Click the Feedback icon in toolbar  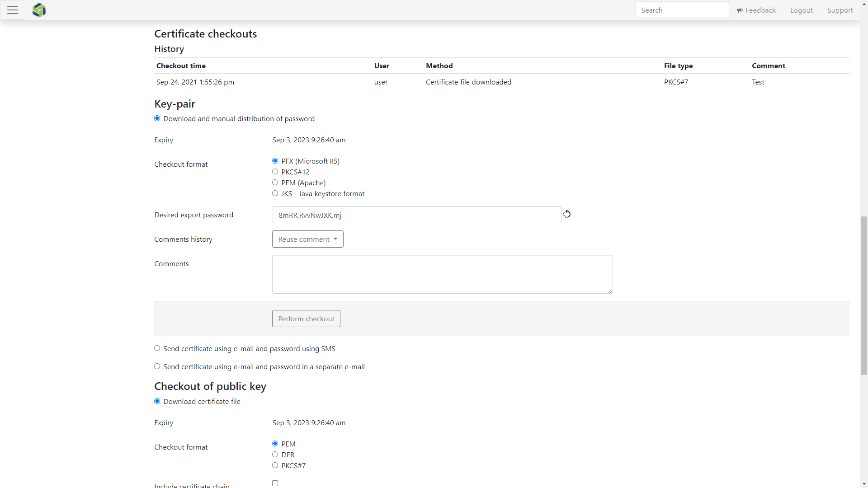[x=740, y=10]
